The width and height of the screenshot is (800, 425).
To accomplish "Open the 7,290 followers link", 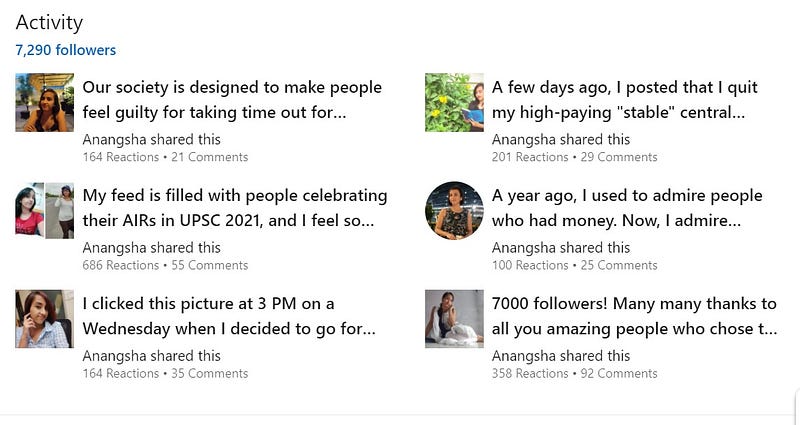I will (x=66, y=50).
